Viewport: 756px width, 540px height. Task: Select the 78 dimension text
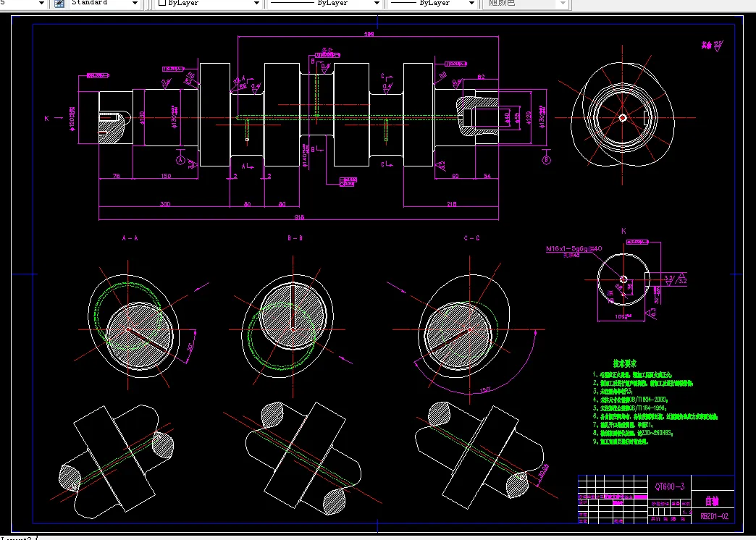coord(116,176)
